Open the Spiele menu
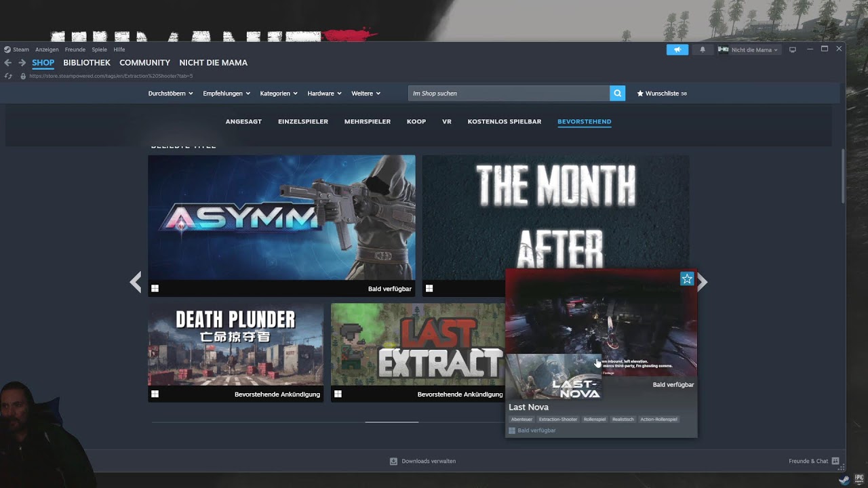Viewport: 868px width, 488px height. (x=99, y=49)
